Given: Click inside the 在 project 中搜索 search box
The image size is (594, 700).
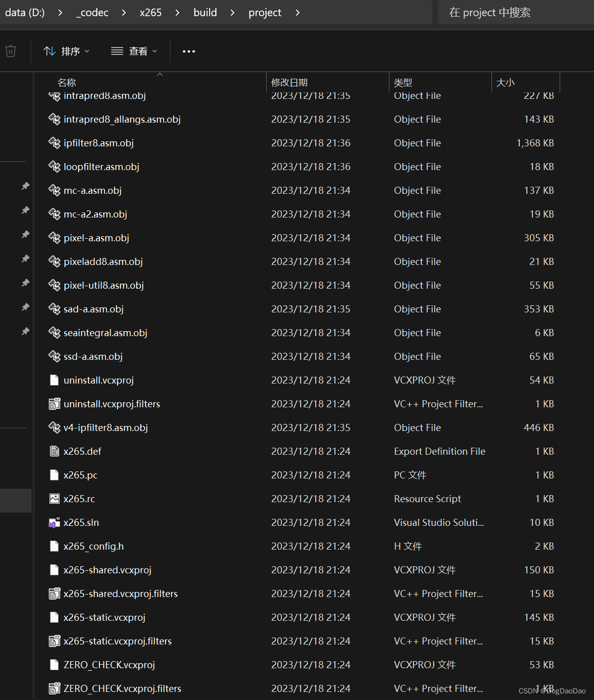Looking at the screenshot, I should (505, 12).
